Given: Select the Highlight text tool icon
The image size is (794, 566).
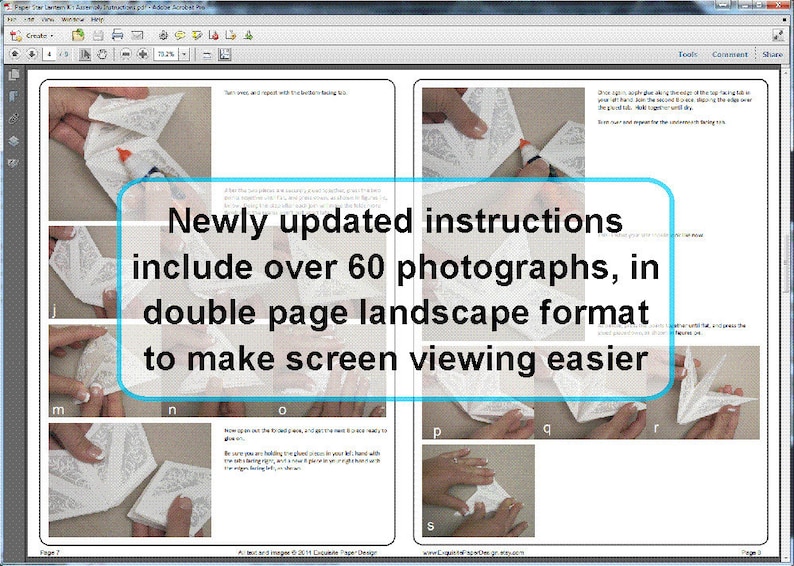Looking at the screenshot, I should (197, 35).
